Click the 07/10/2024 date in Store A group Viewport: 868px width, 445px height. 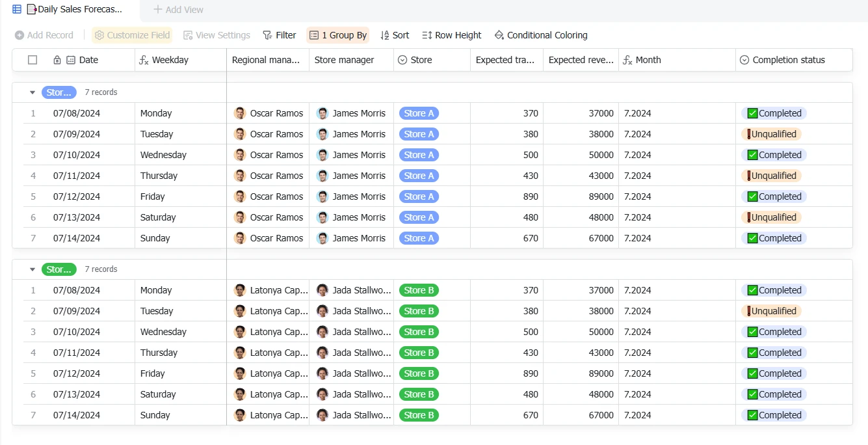[x=77, y=155]
